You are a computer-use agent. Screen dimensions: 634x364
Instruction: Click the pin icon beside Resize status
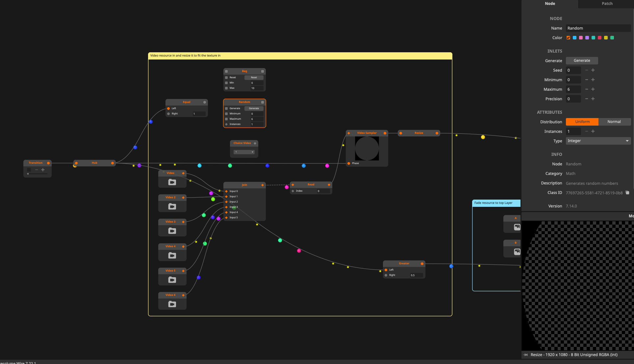pyautogui.click(x=526, y=354)
